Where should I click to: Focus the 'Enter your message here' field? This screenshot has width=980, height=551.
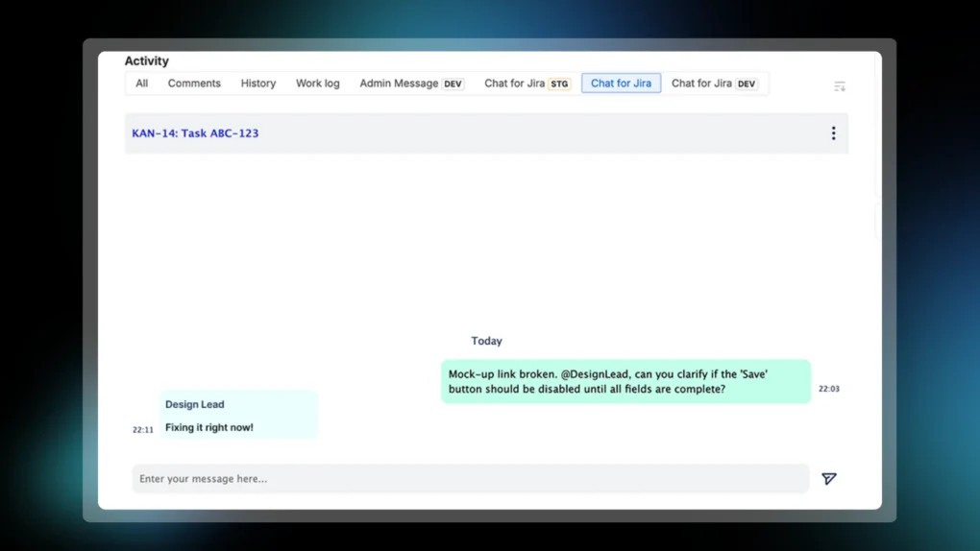(x=471, y=479)
